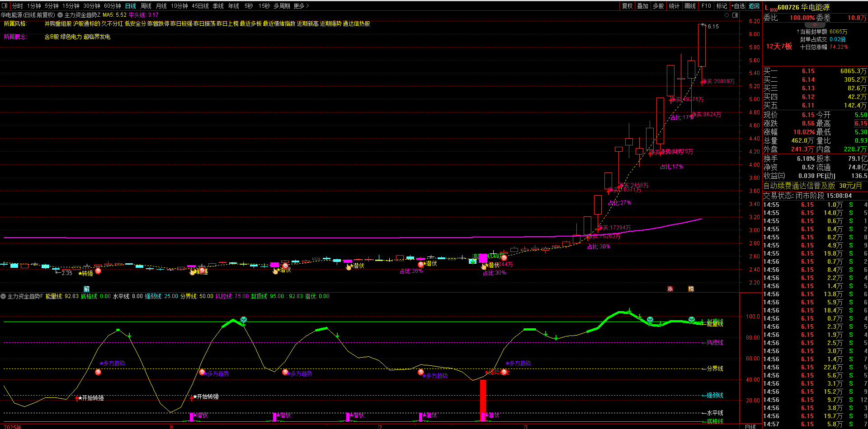Switch to the 分时 intraday view
Viewport: 868px width, 429px height.
18,6
